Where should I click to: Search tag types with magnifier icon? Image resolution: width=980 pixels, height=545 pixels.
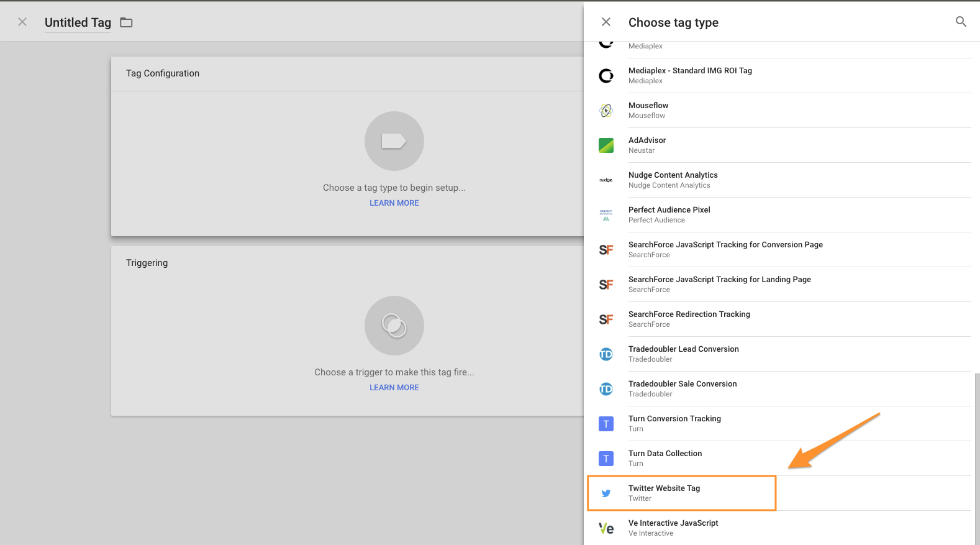961,22
